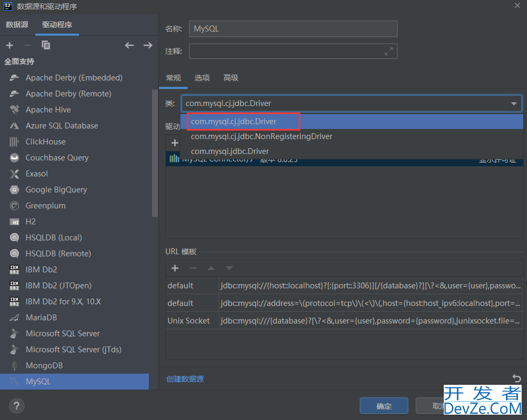Select the first default jdbc:mysql://{host URL row
527x420 pixels.
click(344, 286)
